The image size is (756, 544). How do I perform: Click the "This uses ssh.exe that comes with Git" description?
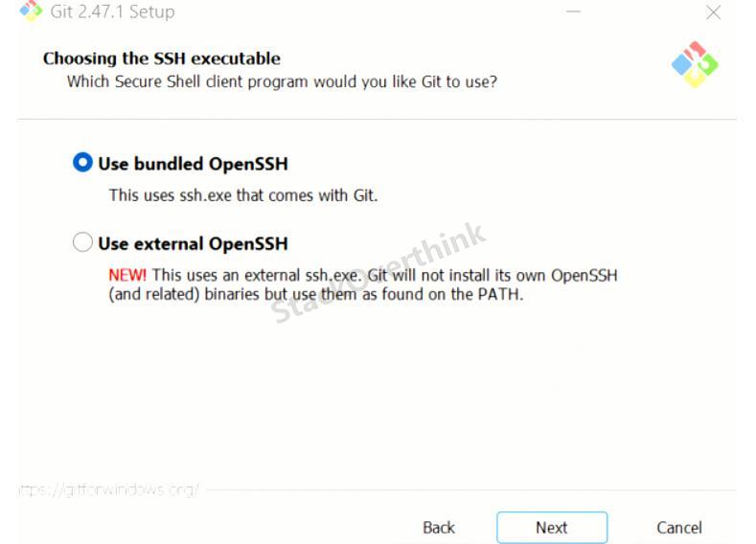pos(243,195)
